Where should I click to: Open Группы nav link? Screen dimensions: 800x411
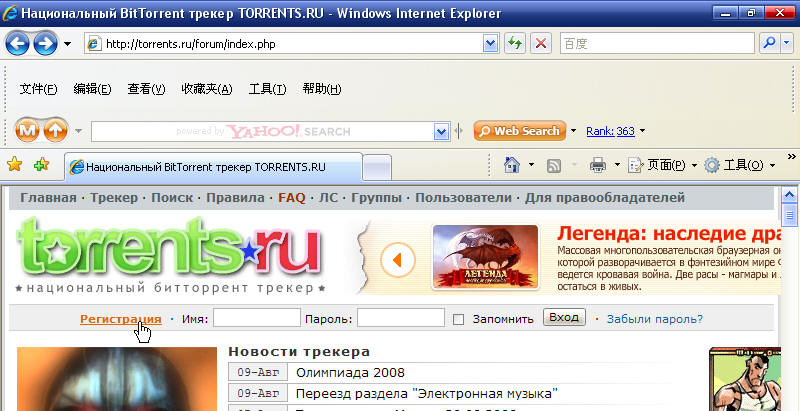coord(377,198)
